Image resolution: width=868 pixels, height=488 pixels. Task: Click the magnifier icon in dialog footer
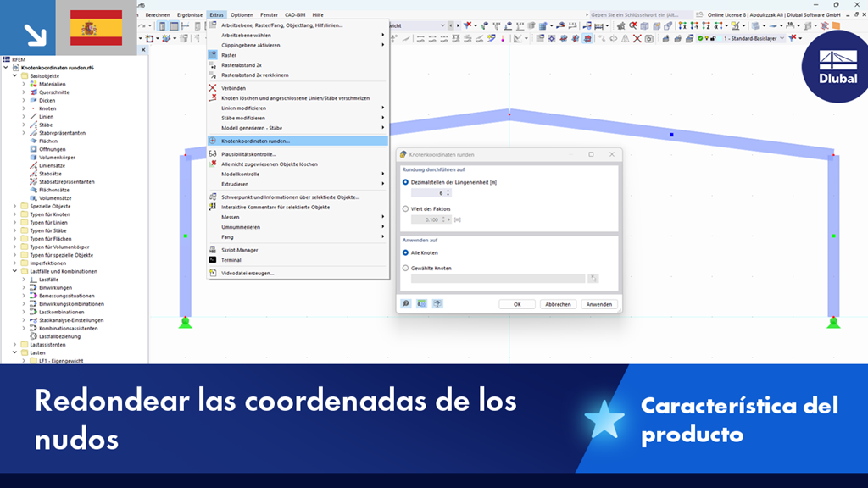coord(406,304)
